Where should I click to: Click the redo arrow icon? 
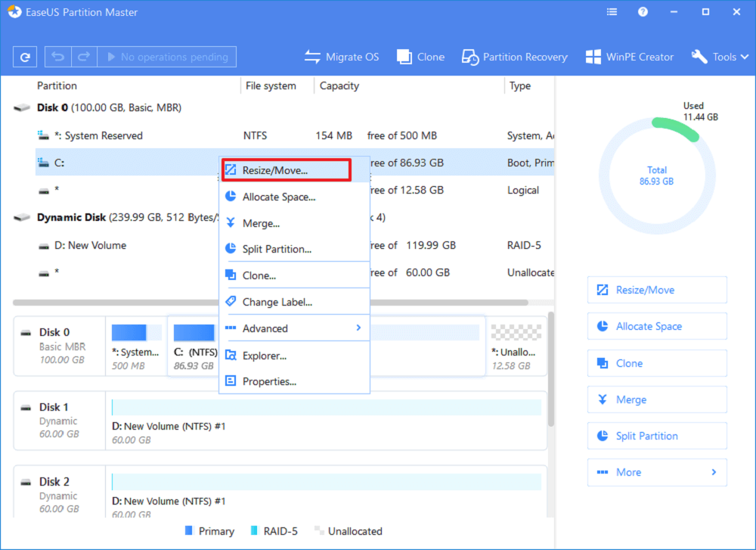(84, 57)
